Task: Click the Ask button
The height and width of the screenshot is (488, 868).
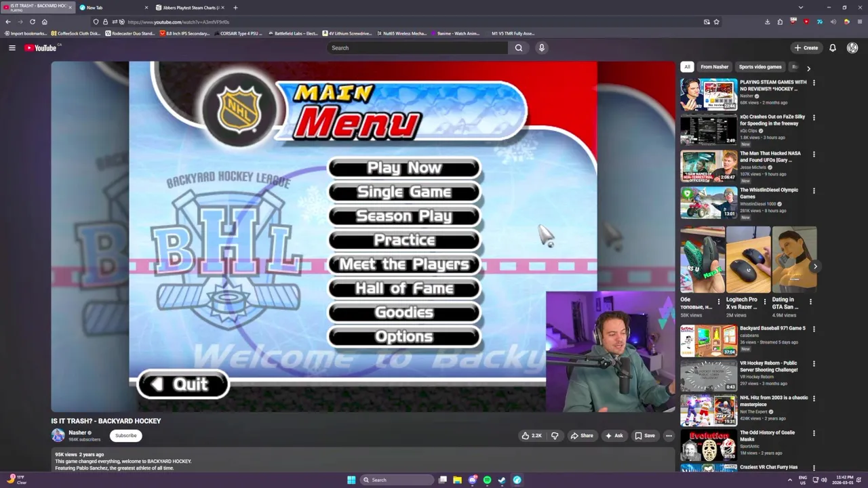Action: [614, 436]
